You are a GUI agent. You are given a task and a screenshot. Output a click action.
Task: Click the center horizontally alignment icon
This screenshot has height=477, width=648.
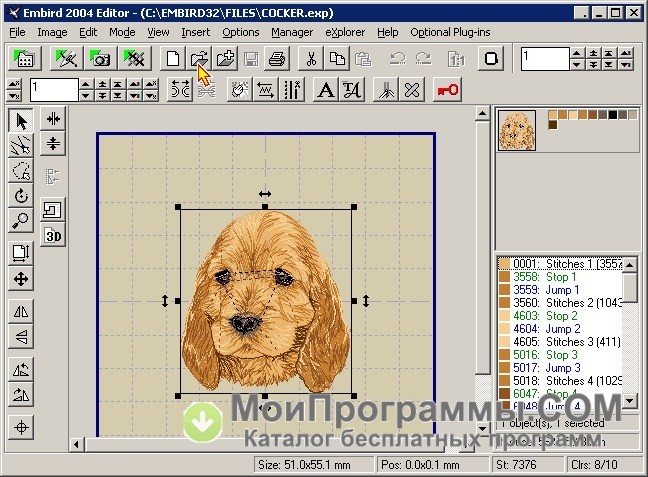[53, 119]
